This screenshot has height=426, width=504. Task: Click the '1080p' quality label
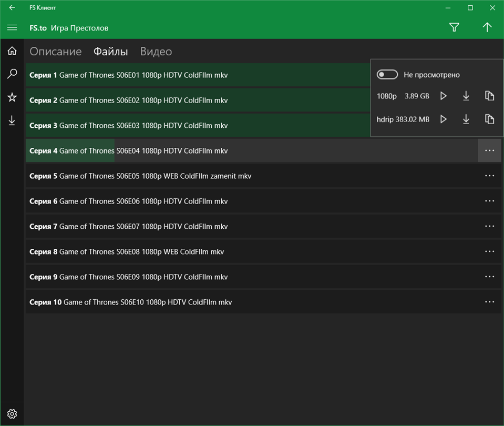point(386,96)
